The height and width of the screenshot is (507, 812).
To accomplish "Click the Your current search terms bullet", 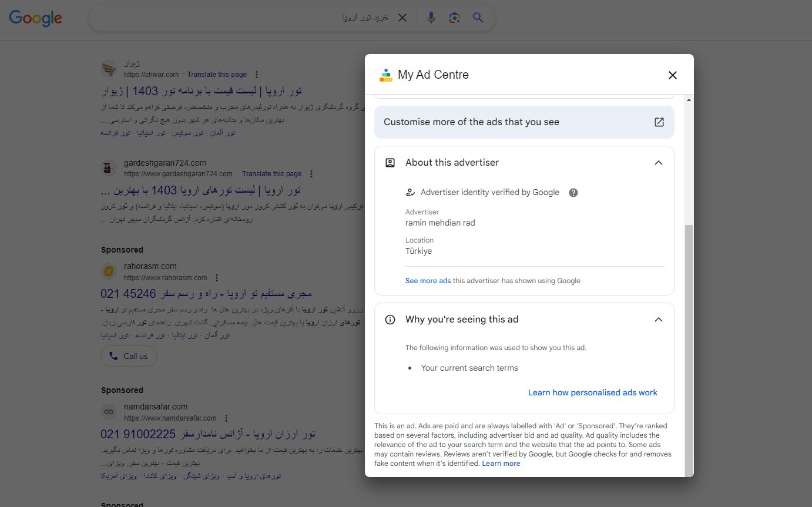I will [469, 368].
